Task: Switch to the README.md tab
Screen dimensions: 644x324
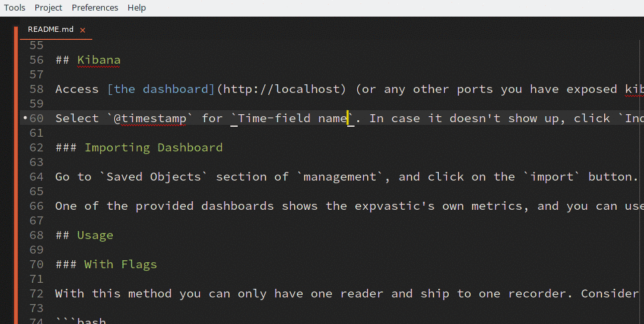Action: click(50, 29)
